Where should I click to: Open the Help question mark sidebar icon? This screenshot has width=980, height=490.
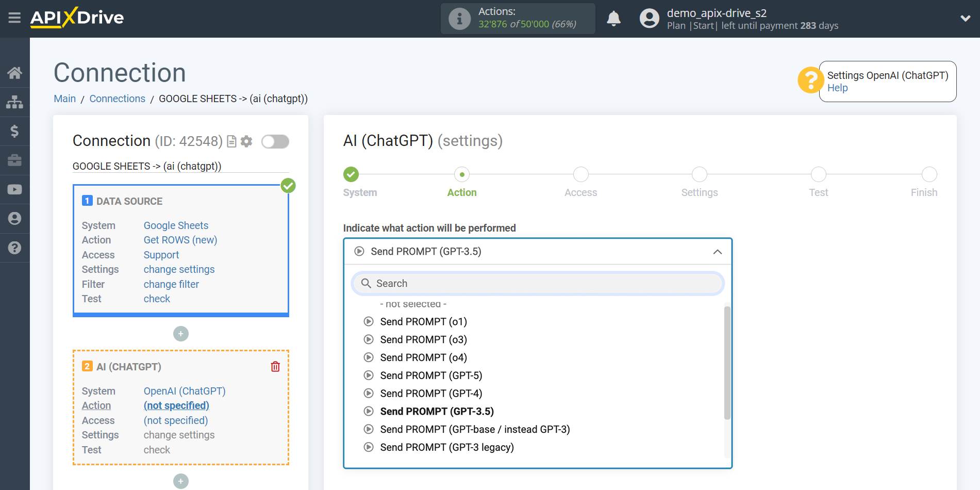tap(15, 248)
